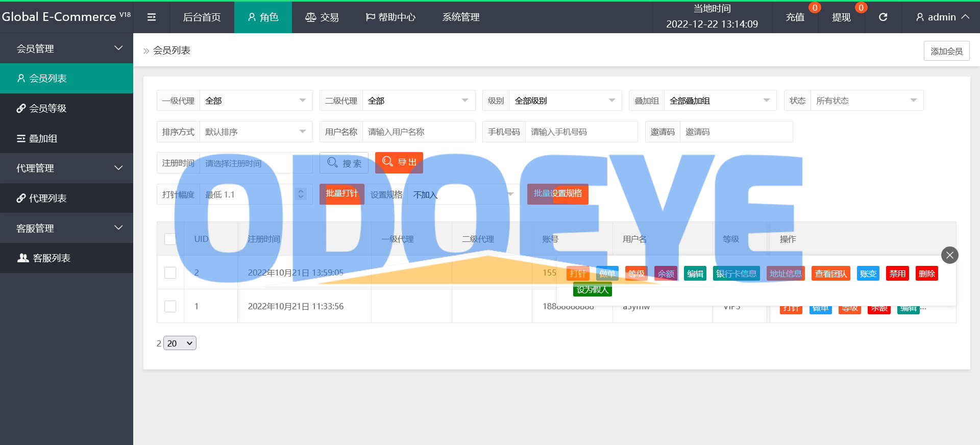Open the 帮助中心 tab
The image size is (980, 445).
[x=391, y=17]
